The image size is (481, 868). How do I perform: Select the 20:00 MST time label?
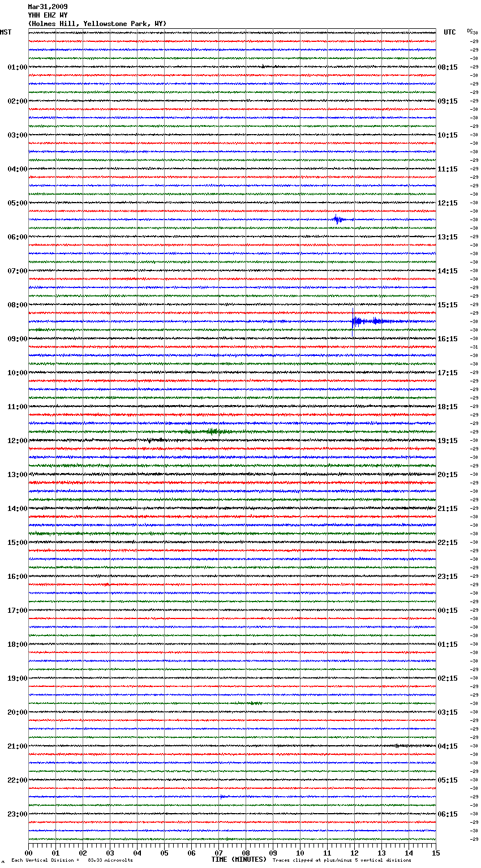click(x=18, y=712)
